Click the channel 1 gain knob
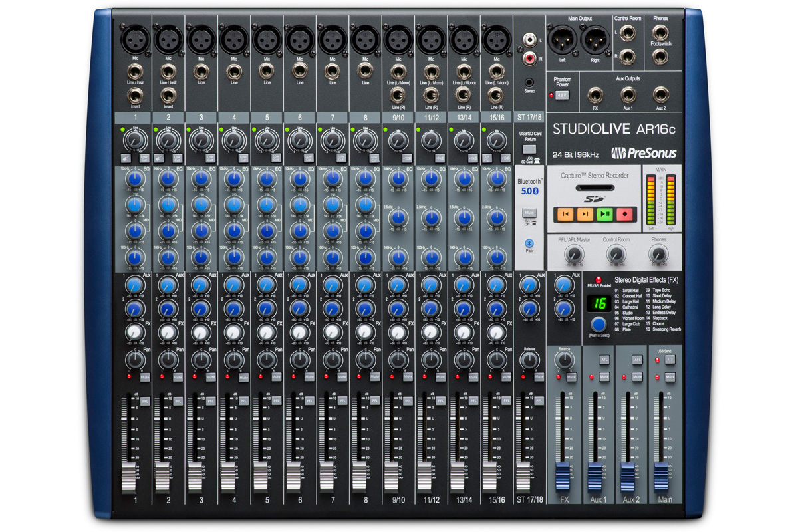 [136, 140]
